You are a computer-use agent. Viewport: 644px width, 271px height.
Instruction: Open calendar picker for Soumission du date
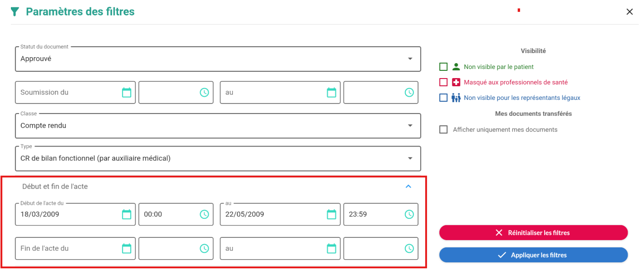tap(127, 93)
